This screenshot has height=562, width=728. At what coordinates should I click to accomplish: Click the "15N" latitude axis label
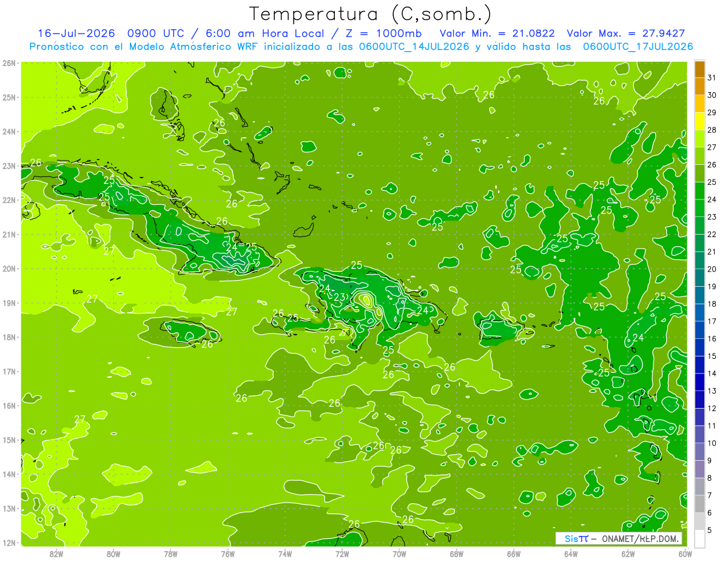[x=8, y=440]
